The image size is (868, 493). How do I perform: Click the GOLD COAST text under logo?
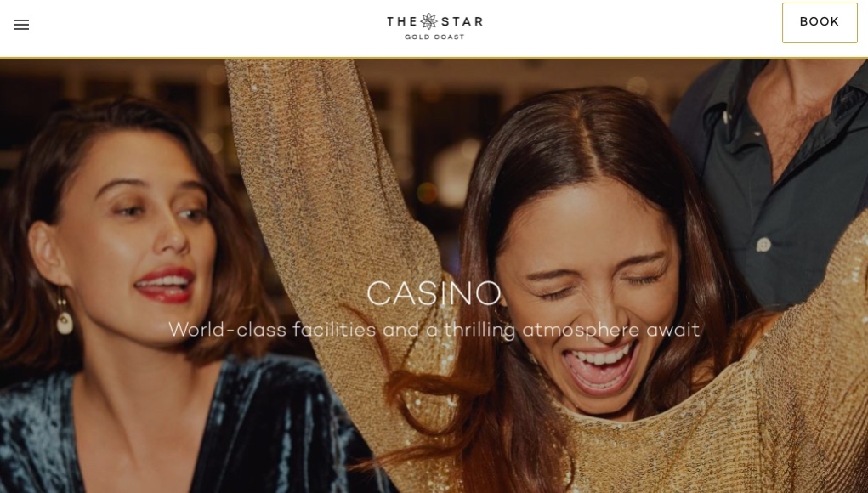coord(434,37)
